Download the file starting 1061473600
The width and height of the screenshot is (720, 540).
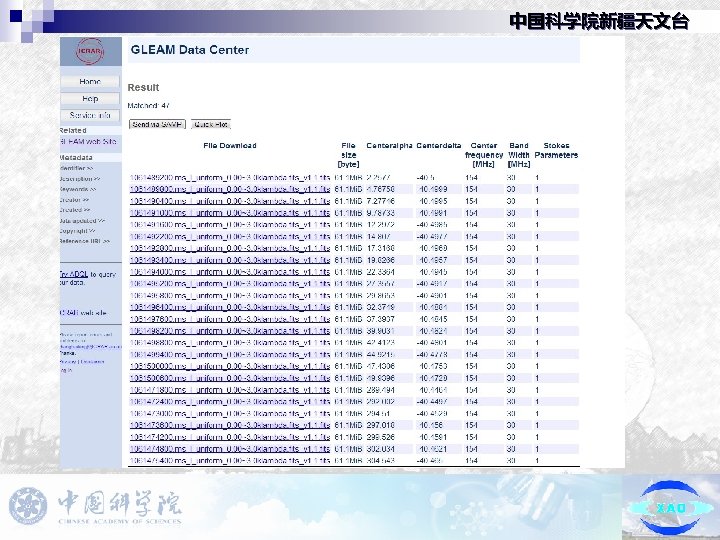(230, 425)
